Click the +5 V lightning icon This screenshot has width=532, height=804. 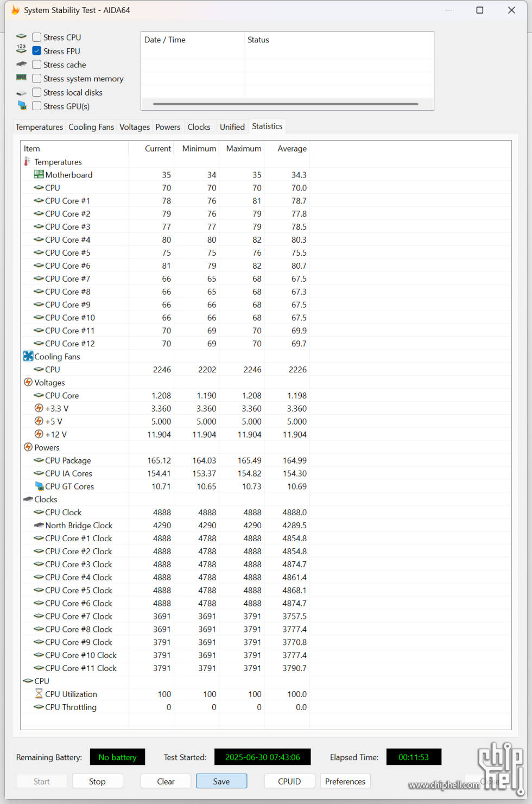(39, 421)
